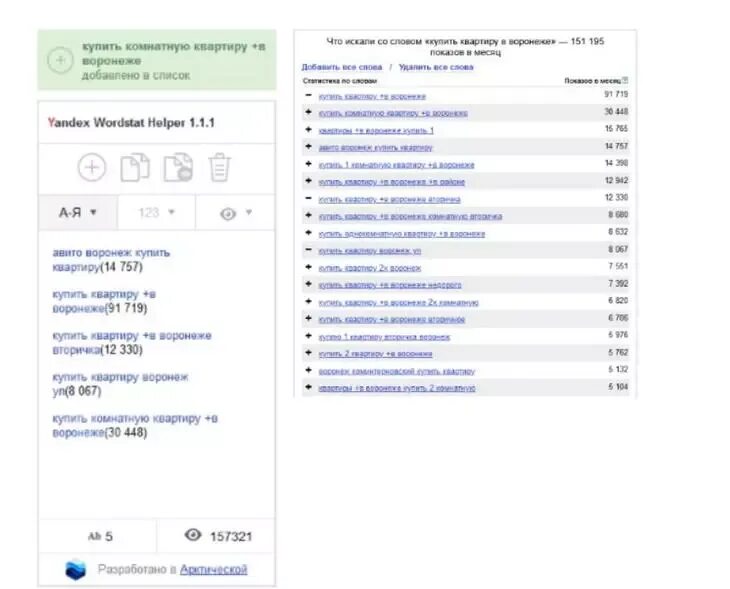Click 'Добавить все слова' link

(x=342, y=67)
